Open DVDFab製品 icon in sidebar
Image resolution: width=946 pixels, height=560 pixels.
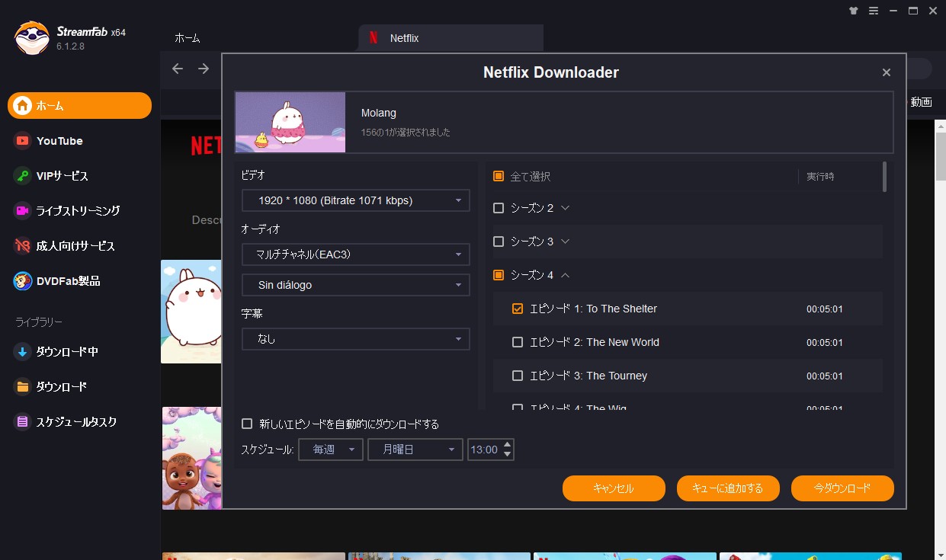pos(22,281)
